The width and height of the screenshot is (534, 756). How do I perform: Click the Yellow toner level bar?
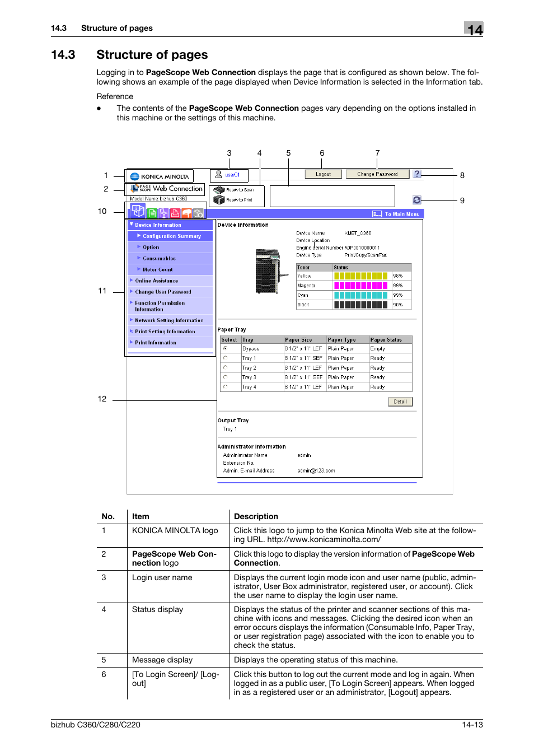click(x=361, y=276)
